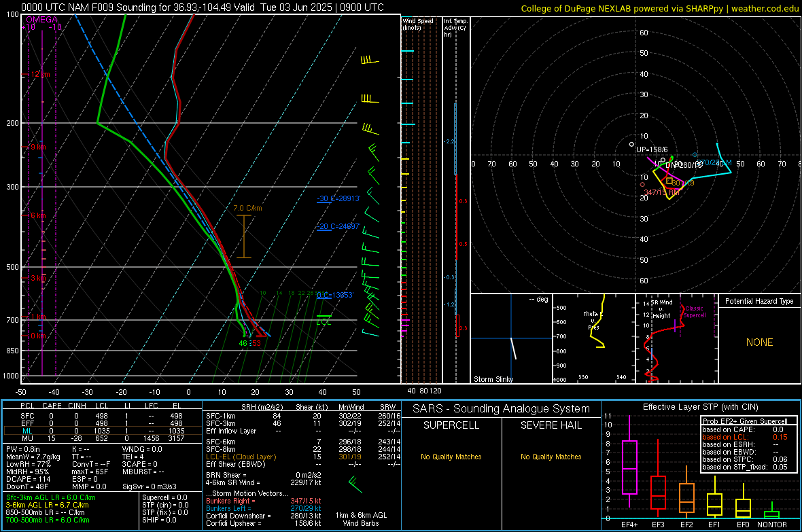
Task: Click the 700-500mb LR = 6.0 C/km line
Action: pos(48,520)
